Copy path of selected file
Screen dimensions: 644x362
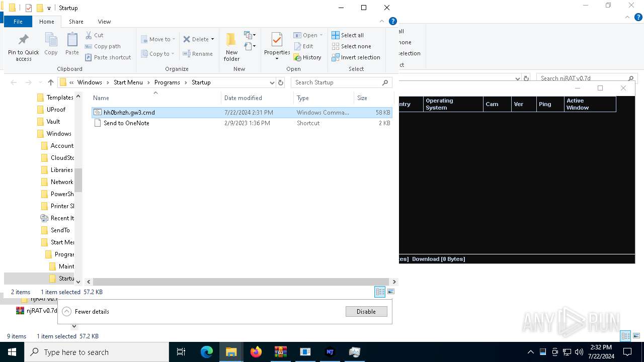coord(103,46)
